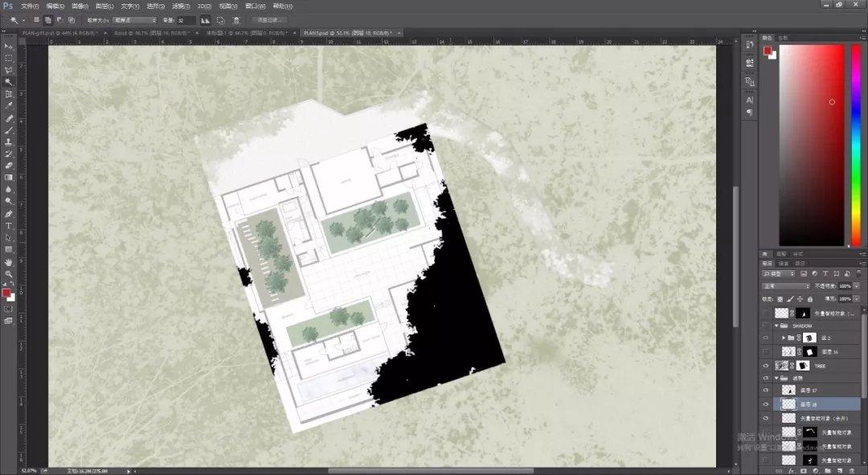
Task: Select the Magic Wand tool in toolbox
Action: [8, 83]
